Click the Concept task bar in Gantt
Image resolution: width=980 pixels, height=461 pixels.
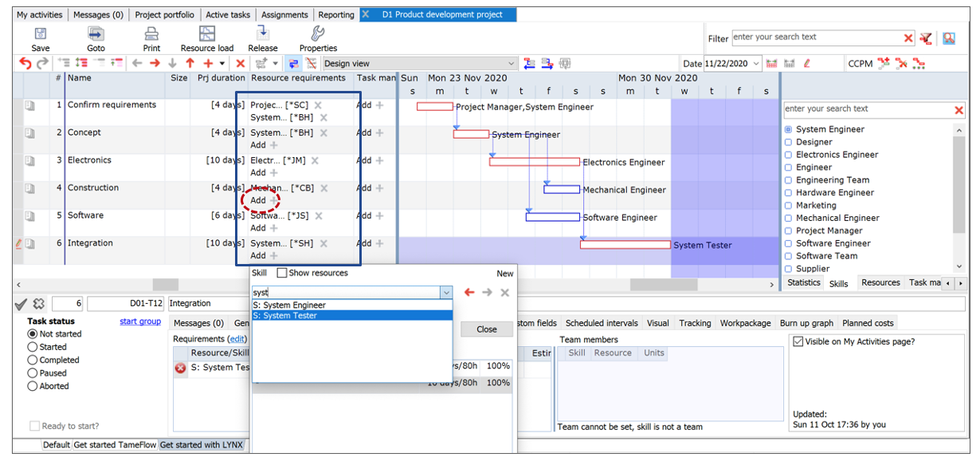[x=472, y=134]
